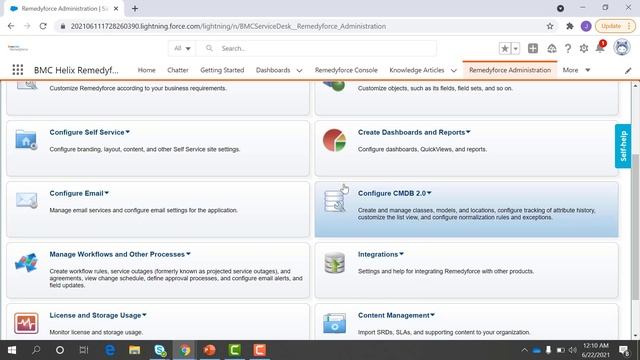
Task: Click the Configure CMDB 2.0 database icon
Action: pos(335,201)
